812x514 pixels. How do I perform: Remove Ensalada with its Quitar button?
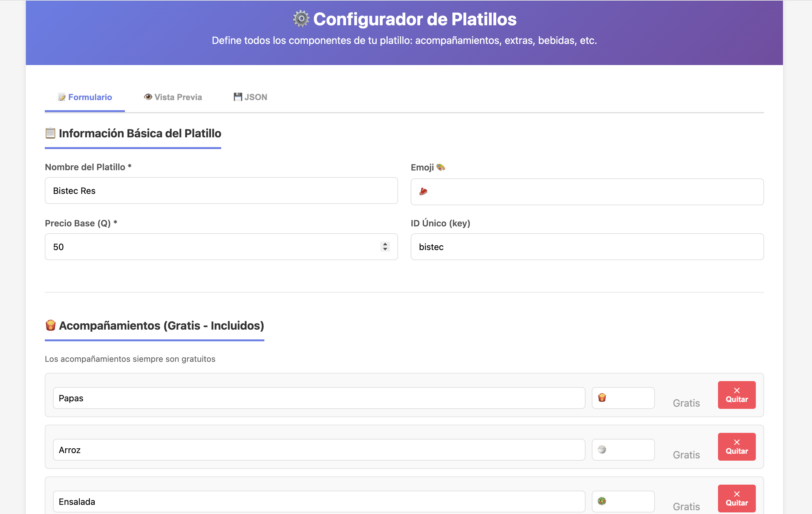[737, 498]
